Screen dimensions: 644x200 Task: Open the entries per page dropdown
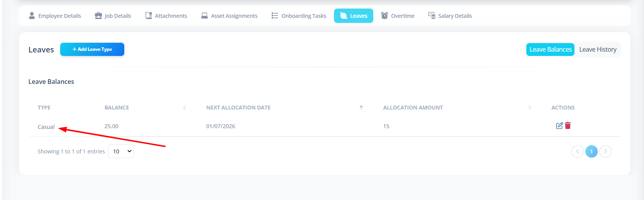coord(121,151)
